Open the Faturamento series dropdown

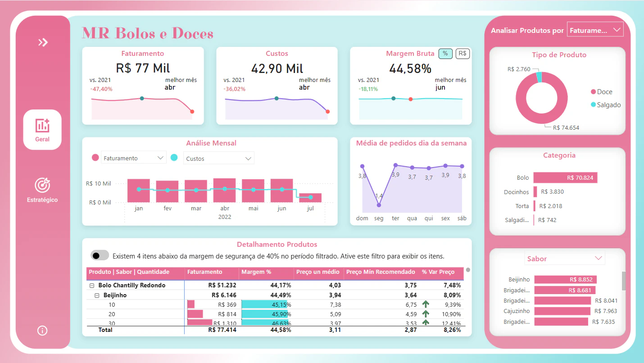134,158
